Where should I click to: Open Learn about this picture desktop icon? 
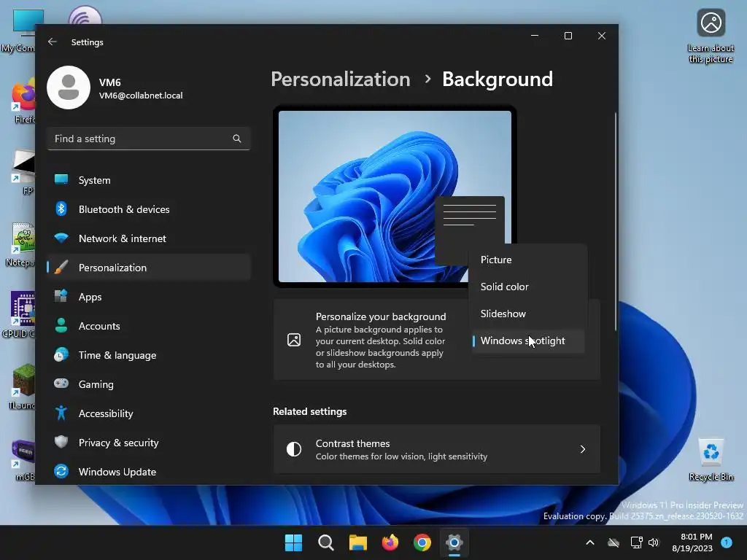pos(711,36)
